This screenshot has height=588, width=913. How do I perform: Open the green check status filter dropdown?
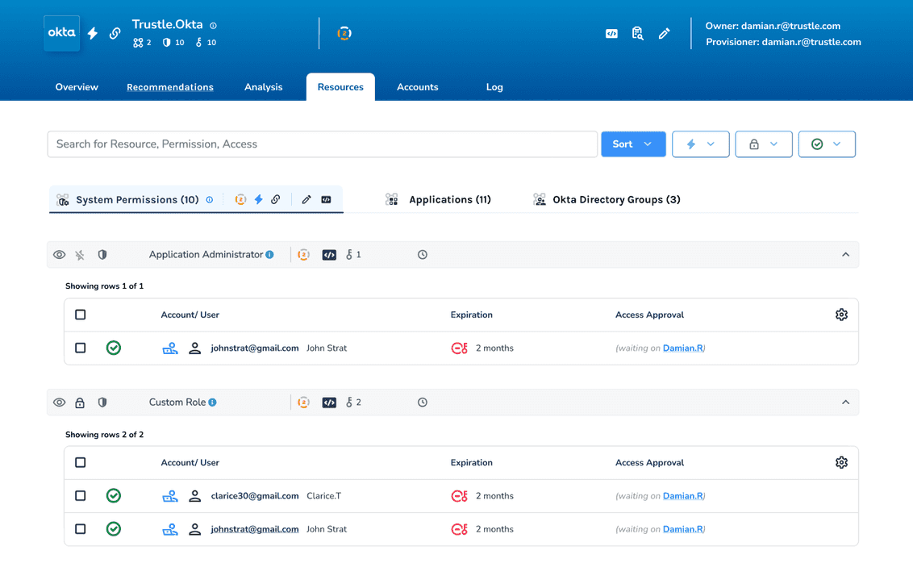point(827,144)
